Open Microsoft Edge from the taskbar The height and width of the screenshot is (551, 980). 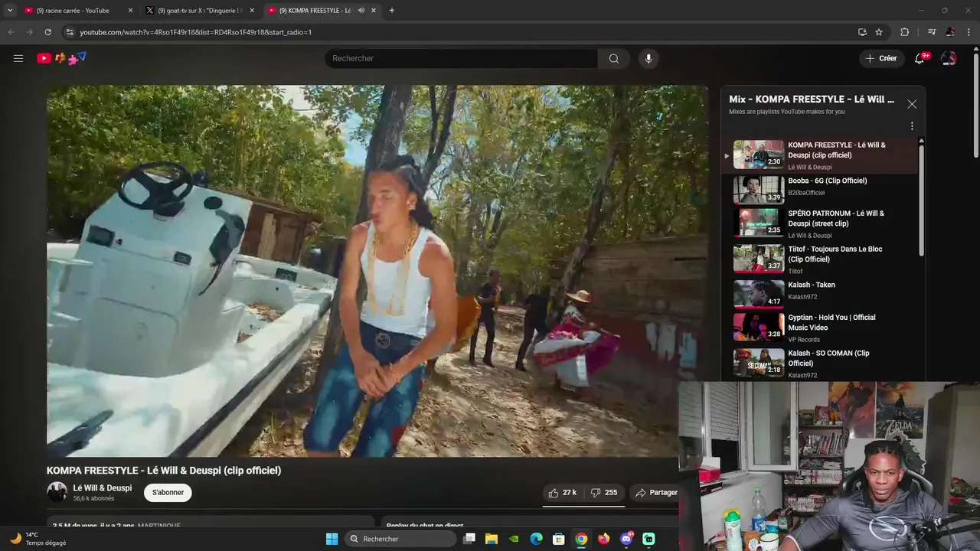tap(537, 539)
